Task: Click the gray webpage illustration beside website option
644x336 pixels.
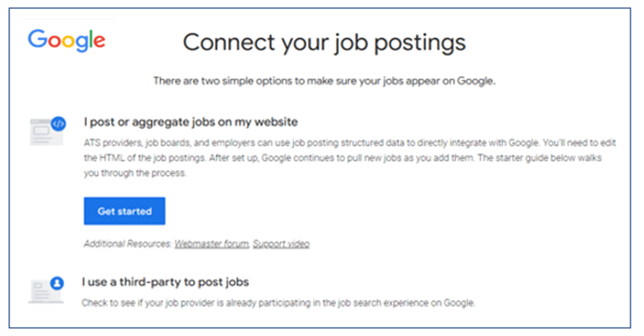Action: pyautogui.click(x=46, y=133)
